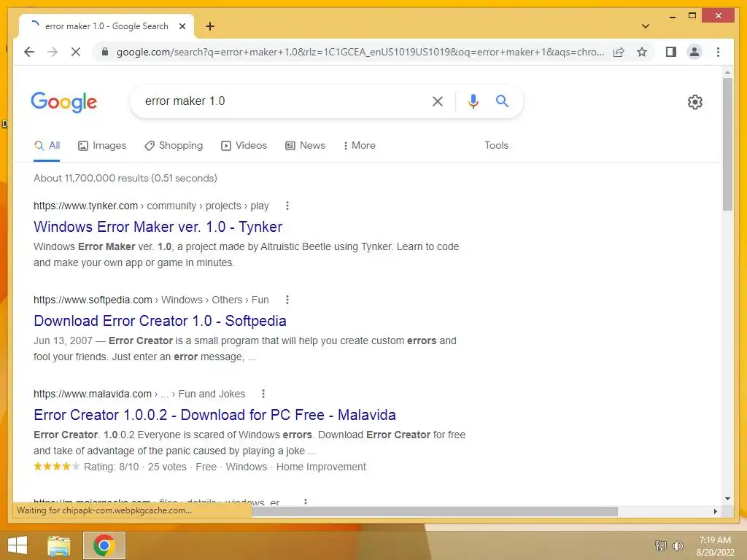Open the Chrome profile avatar
The width and height of the screenshot is (747, 560).
[694, 52]
